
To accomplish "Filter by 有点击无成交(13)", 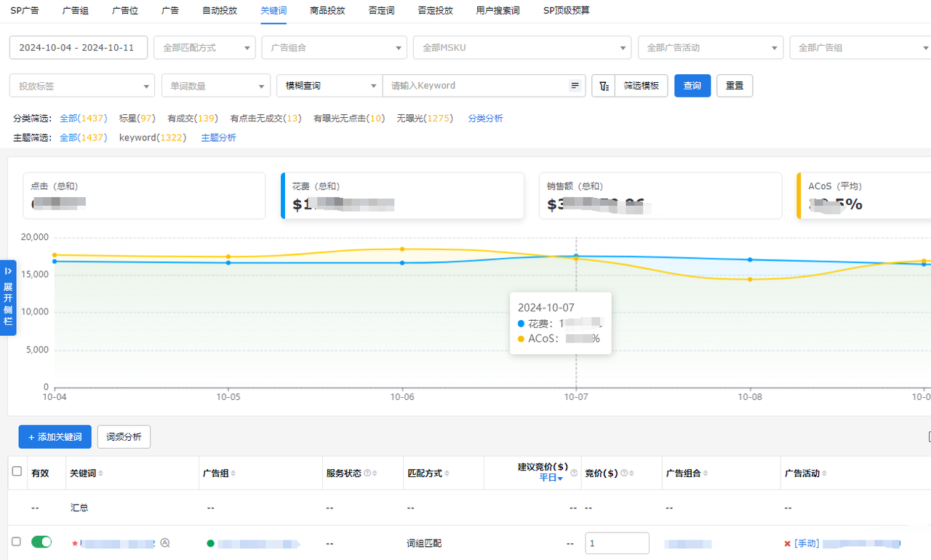I will pos(265,118).
